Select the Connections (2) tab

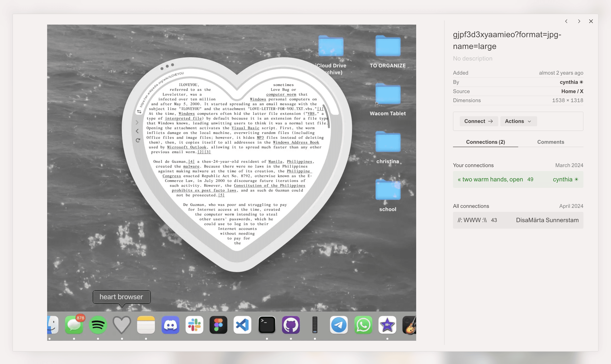(485, 142)
